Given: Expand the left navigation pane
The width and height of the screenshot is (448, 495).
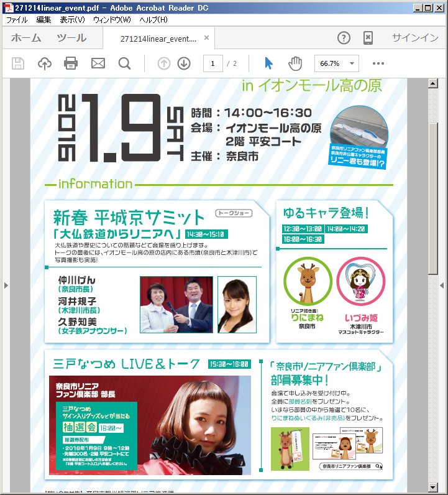Looking at the screenshot, I should [6, 285].
